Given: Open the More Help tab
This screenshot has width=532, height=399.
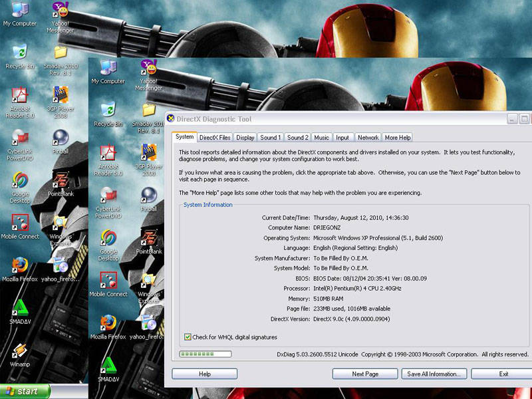Looking at the screenshot, I should (398, 138).
